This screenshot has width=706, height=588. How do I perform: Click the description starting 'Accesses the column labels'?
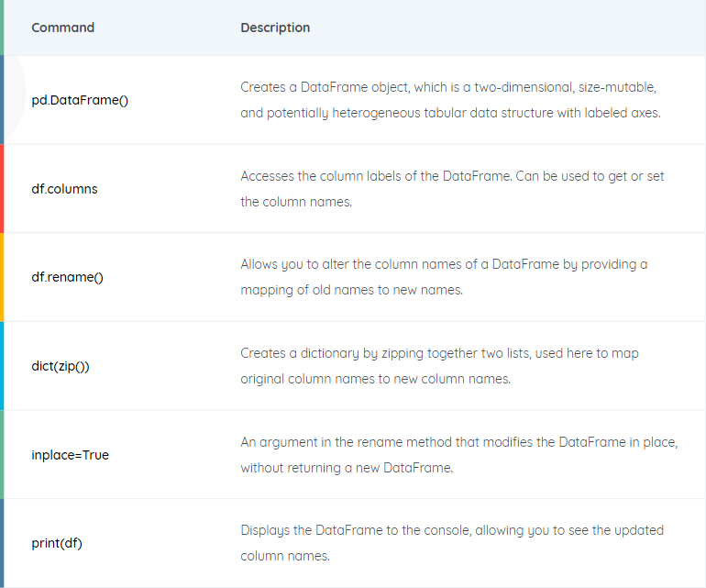[x=452, y=189]
